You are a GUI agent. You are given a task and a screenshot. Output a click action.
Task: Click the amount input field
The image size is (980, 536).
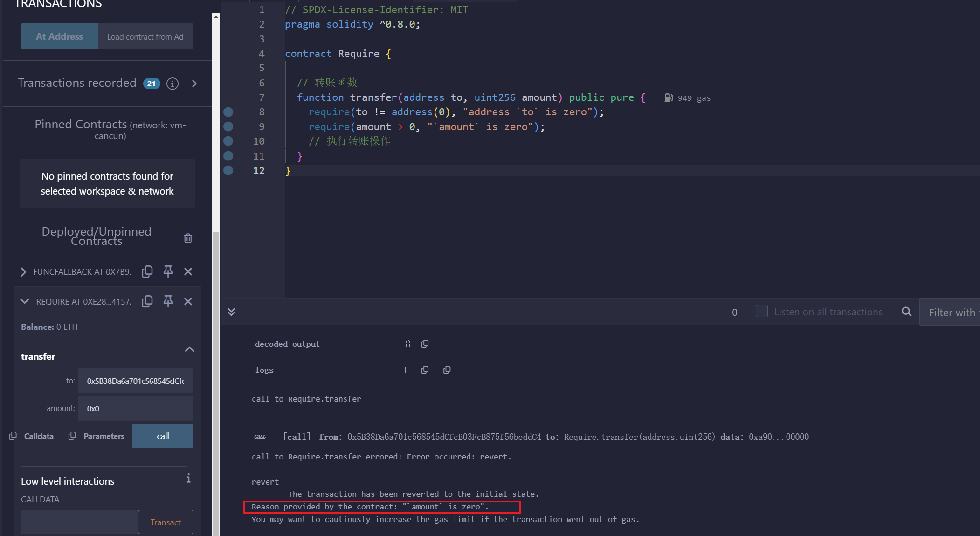[x=135, y=408]
